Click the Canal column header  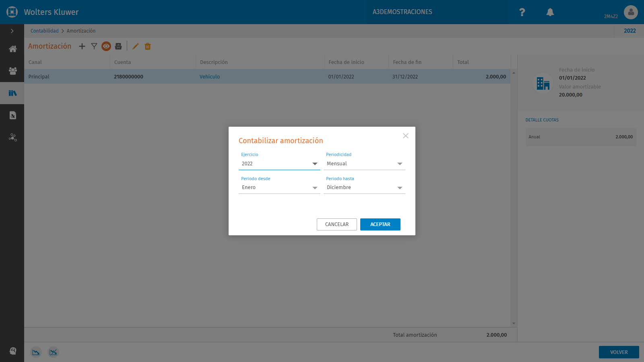coord(67,62)
